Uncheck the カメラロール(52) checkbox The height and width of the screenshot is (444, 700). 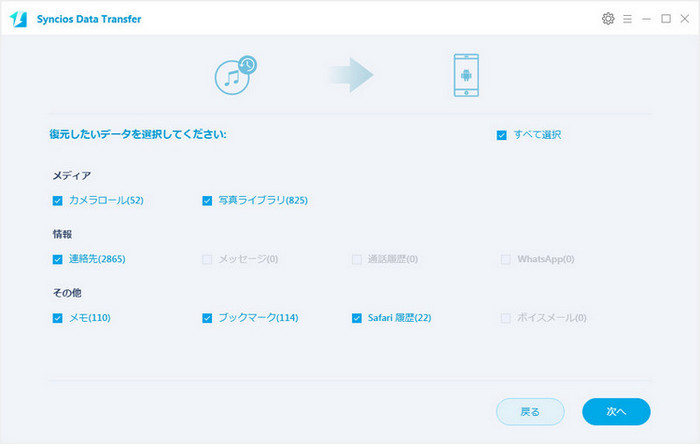click(x=58, y=200)
